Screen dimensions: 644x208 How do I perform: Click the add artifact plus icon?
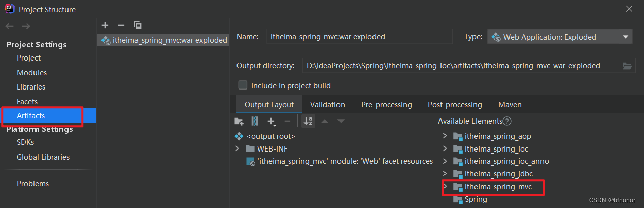pyautogui.click(x=105, y=25)
